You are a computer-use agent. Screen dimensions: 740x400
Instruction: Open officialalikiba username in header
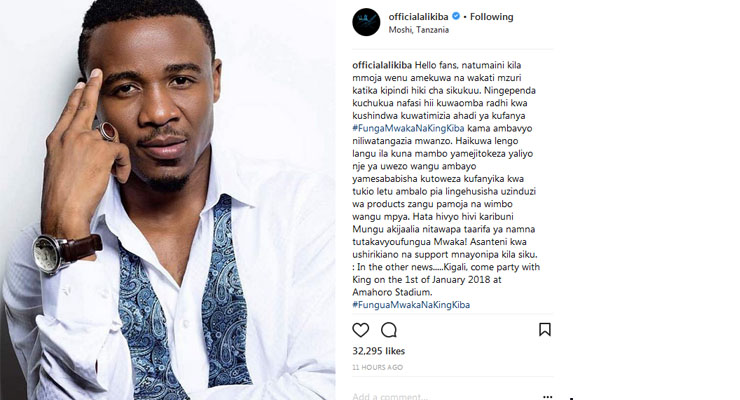coord(418,17)
